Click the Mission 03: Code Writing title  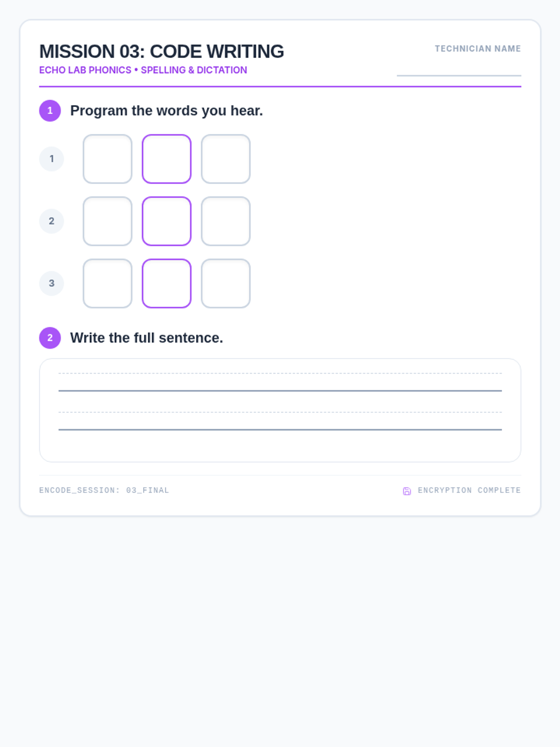(161, 51)
